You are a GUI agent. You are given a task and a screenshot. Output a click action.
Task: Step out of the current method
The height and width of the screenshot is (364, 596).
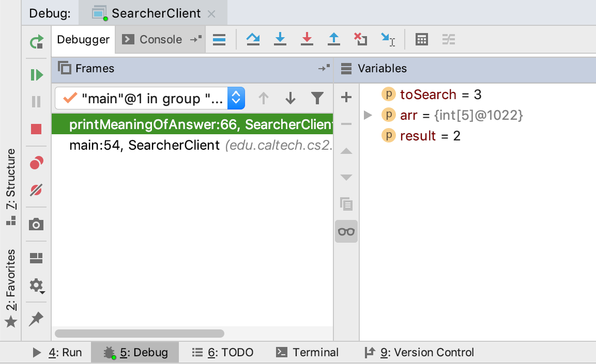coord(334,39)
